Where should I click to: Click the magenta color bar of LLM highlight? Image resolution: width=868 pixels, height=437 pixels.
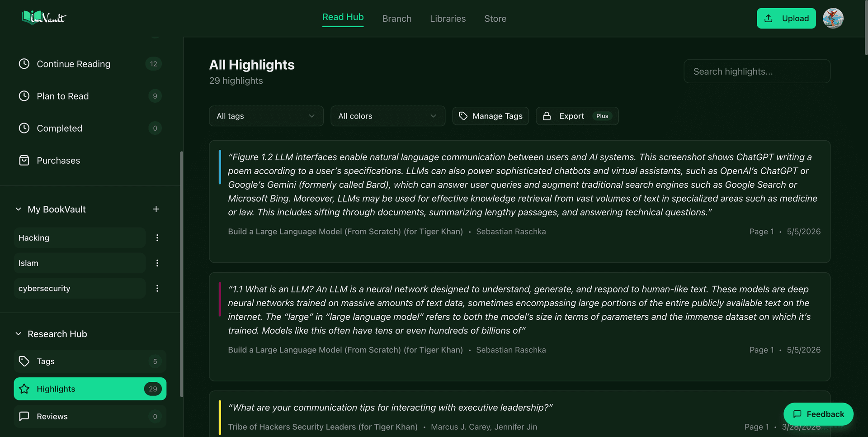point(220,299)
